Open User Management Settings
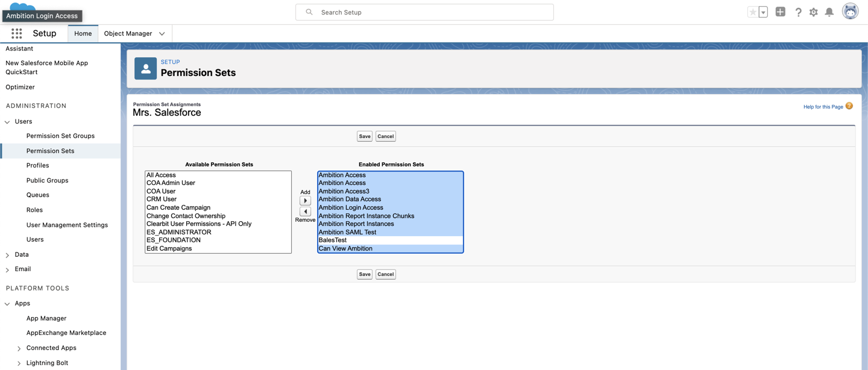The image size is (868, 370). click(67, 225)
